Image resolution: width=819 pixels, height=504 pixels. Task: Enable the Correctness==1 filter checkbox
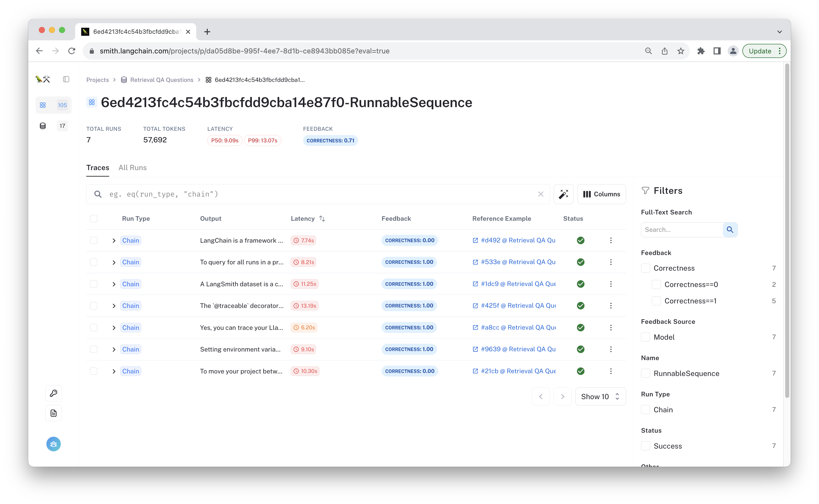(x=656, y=301)
